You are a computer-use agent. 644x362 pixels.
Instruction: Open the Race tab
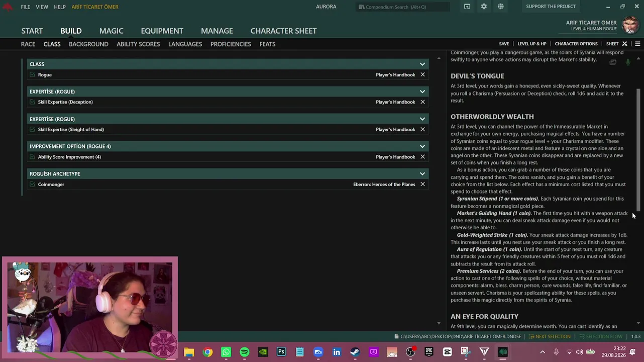pyautogui.click(x=28, y=44)
